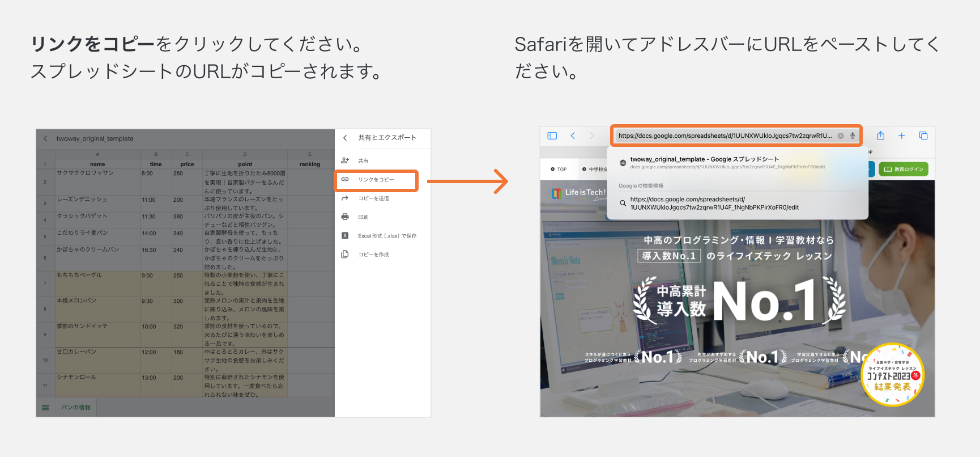Select the 本格メロンパン cell
The height and width of the screenshot is (457, 980).
[x=97, y=309]
